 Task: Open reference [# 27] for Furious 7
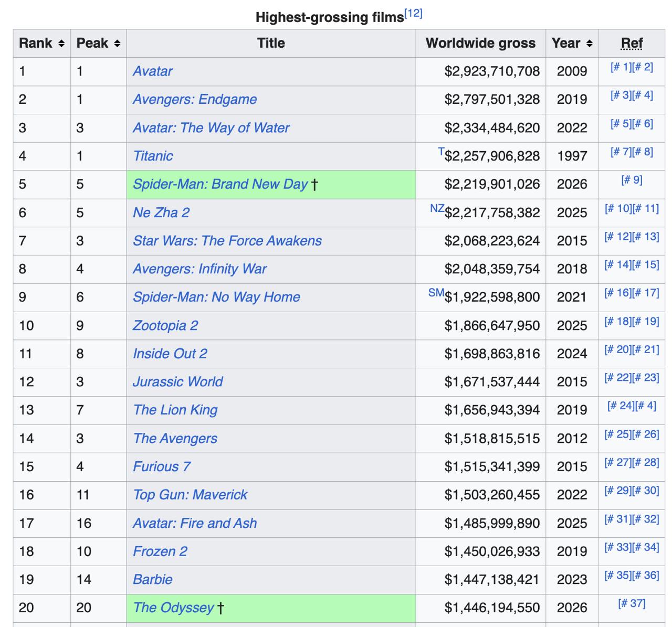(618, 463)
